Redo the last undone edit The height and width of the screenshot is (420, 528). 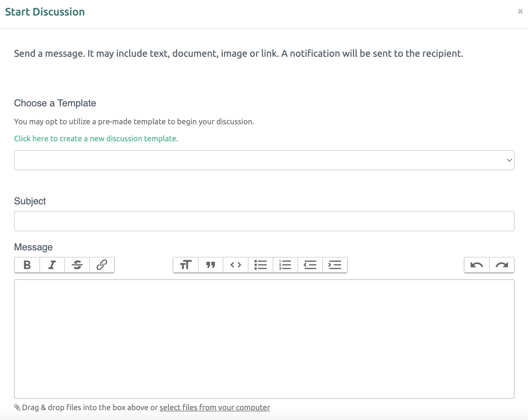502,265
